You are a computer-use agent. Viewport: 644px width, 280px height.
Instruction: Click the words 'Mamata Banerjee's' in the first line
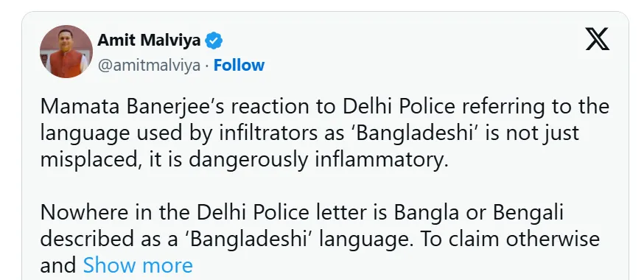[x=133, y=107]
